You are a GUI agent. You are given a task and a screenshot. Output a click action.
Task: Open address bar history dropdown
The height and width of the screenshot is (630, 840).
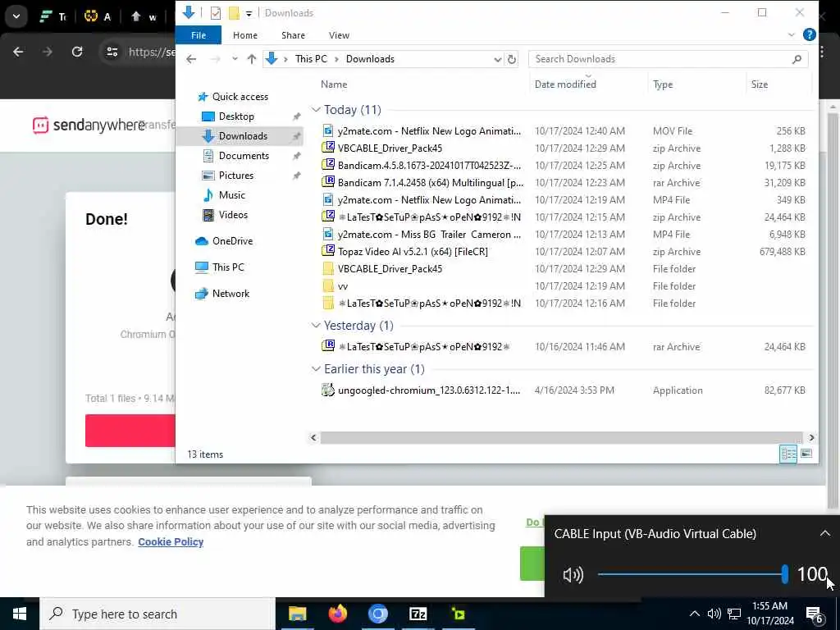pos(497,59)
